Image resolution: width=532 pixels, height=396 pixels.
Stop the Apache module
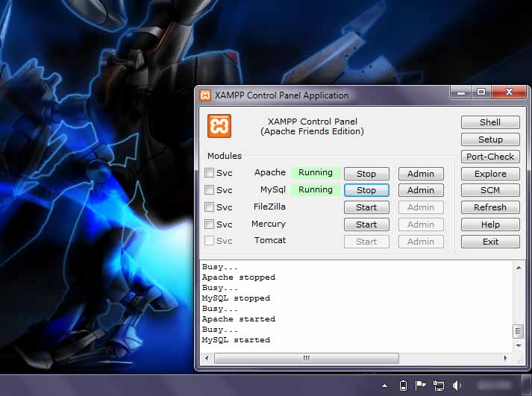point(366,174)
